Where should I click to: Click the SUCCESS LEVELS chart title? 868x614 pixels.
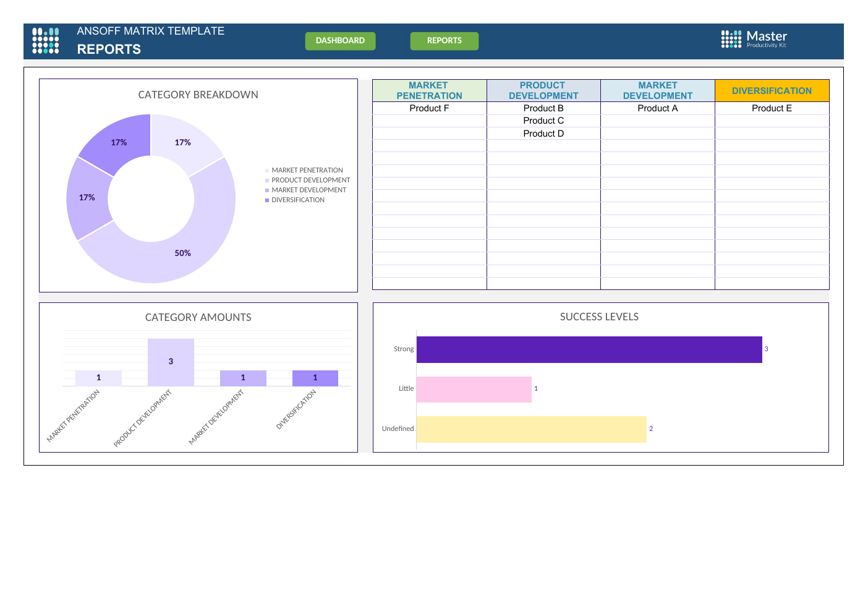click(x=600, y=317)
